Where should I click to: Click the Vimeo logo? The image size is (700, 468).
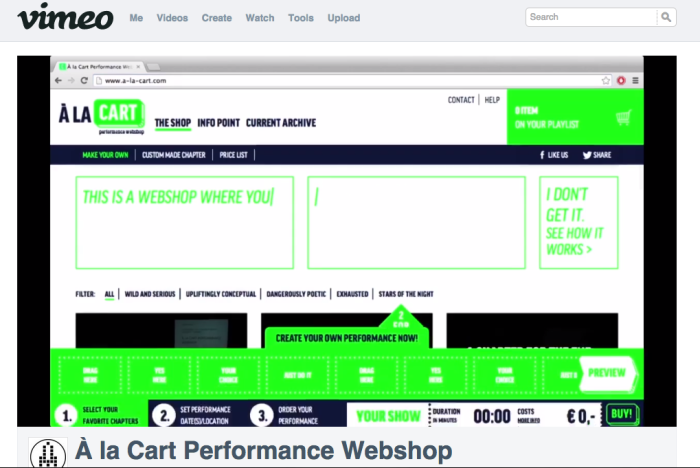[x=65, y=17]
